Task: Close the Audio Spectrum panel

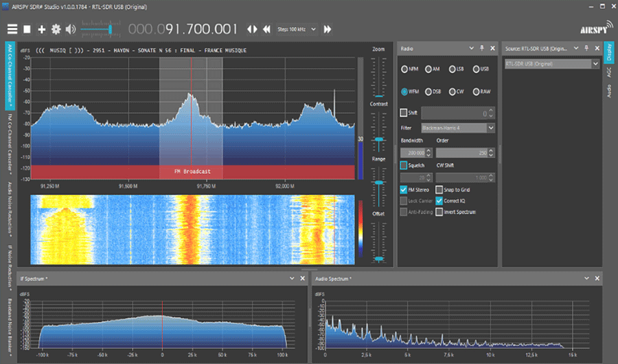Action: (597, 278)
